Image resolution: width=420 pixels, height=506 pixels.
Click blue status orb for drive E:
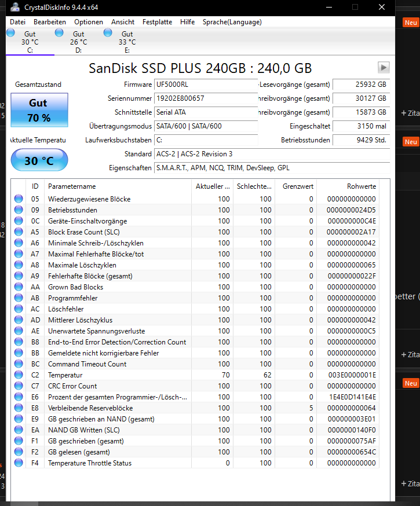tap(108, 33)
